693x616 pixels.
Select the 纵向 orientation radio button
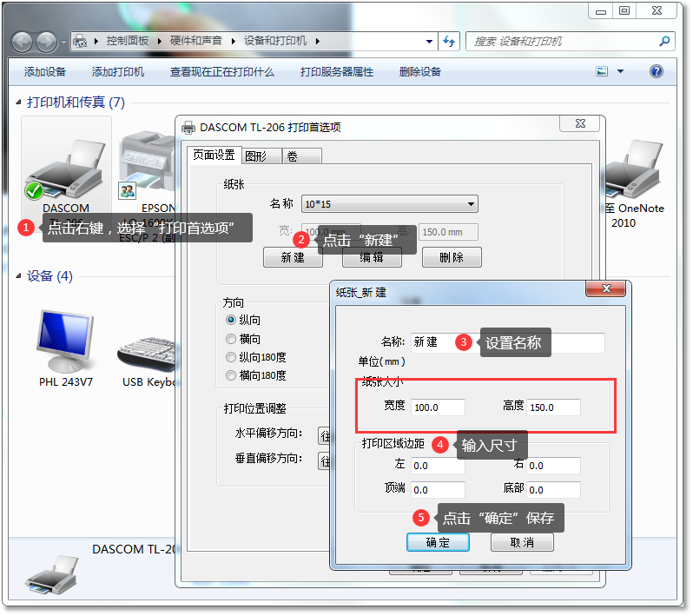[231, 321]
